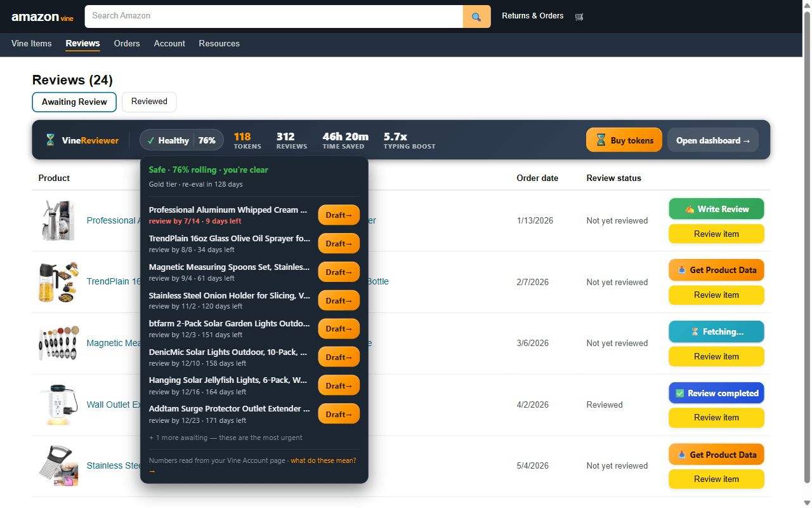Viewport: 812px width, 508px height.
Task: Click Review item for 3/6/2026 order
Action: (716, 356)
